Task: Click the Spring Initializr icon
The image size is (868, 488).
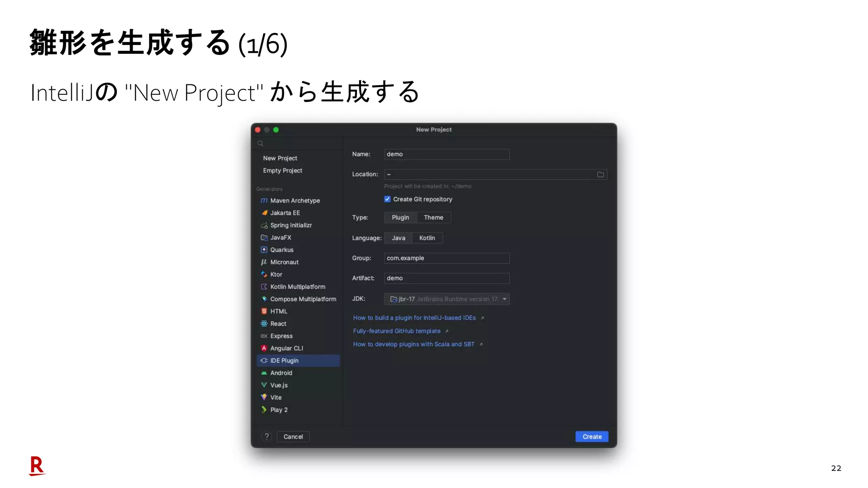Action: 264,225
